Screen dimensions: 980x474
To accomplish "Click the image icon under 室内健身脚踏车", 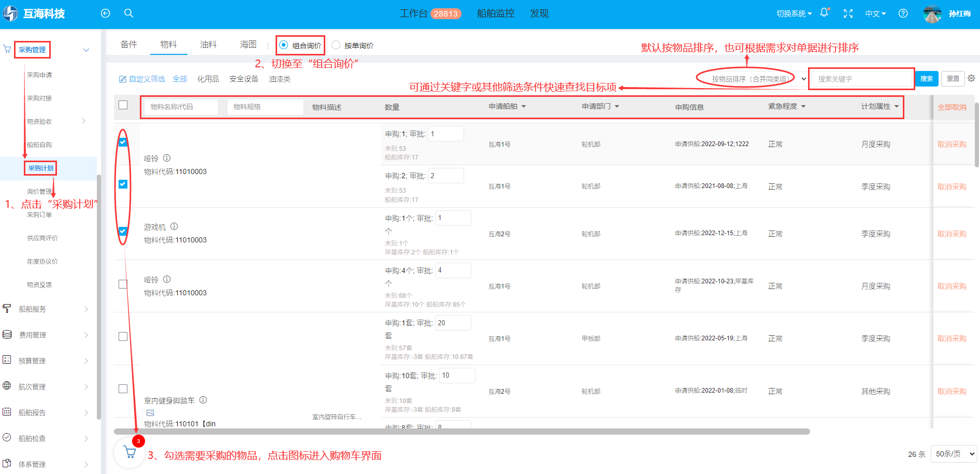I will (150, 413).
